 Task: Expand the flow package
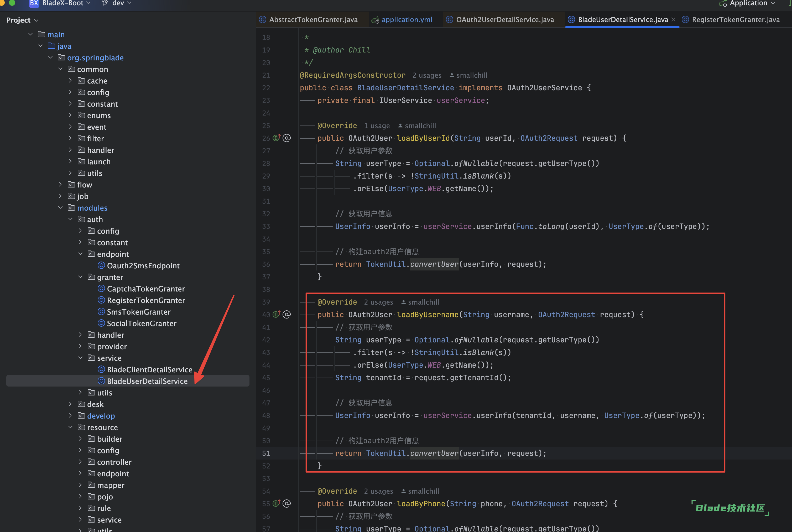click(x=60, y=185)
